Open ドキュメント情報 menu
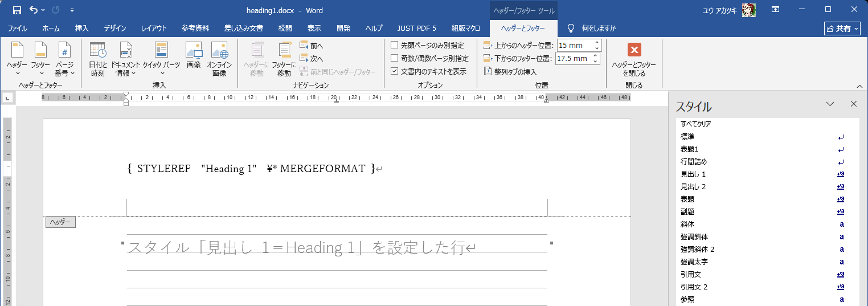This screenshot has width=868, height=306. pyautogui.click(x=126, y=59)
